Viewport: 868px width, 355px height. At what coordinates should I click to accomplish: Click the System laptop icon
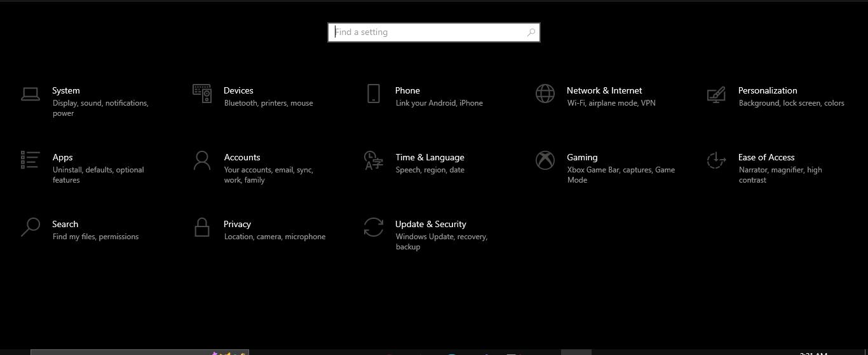coord(31,94)
